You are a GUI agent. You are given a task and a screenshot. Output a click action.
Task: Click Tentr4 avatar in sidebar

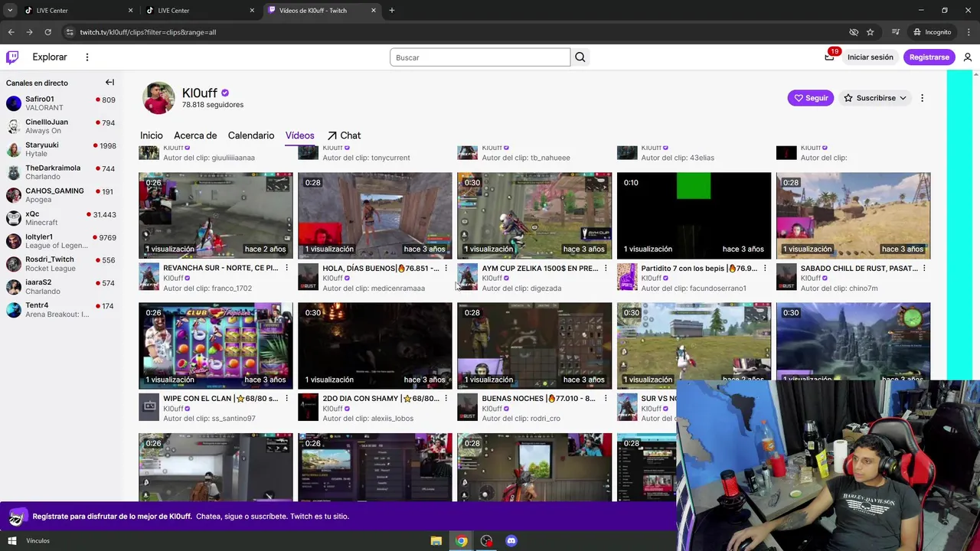click(x=14, y=310)
